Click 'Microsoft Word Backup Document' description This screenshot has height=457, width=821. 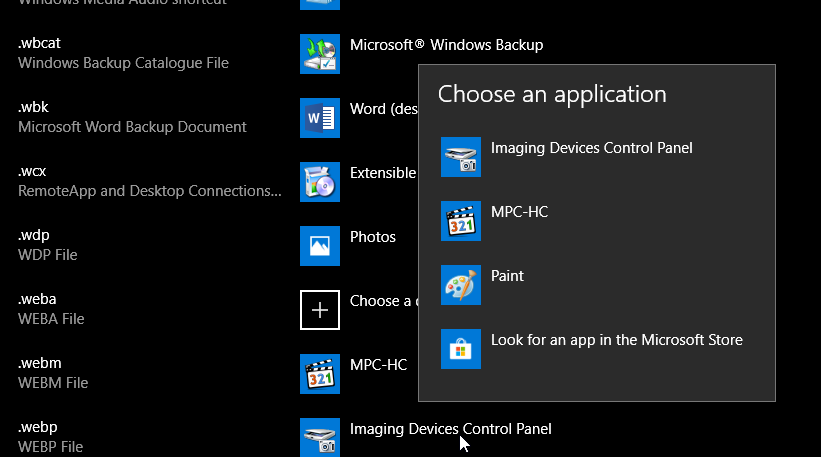click(x=132, y=127)
